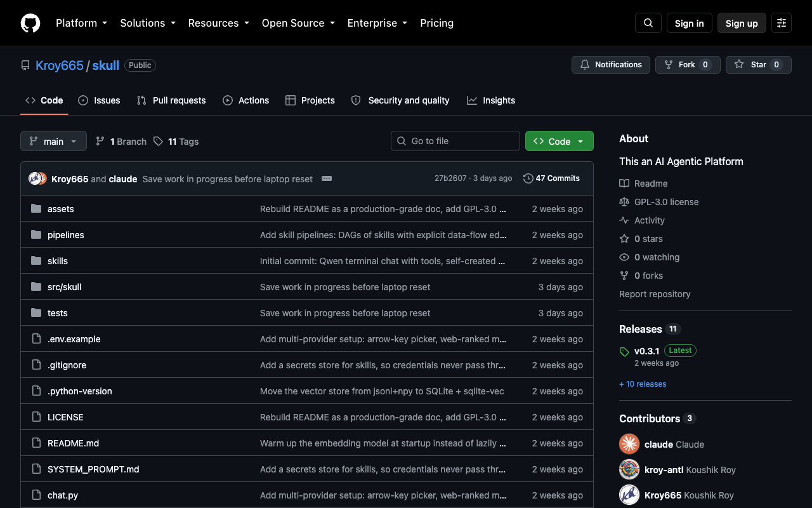Click the file icon beside chat.py
Image resolution: width=812 pixels, height=508 pixels.
[x=36, y=495]
